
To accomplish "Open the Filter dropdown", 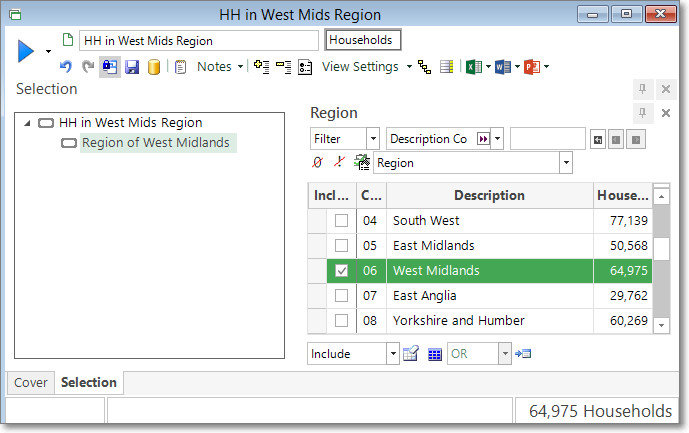I will pyautogui.click(x=373, y=139).
